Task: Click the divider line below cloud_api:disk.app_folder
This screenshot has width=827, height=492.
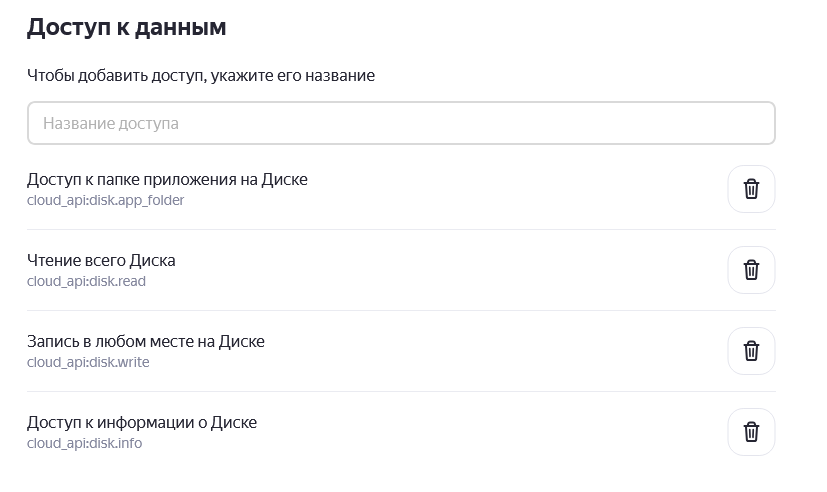Action: click(401, 229)
